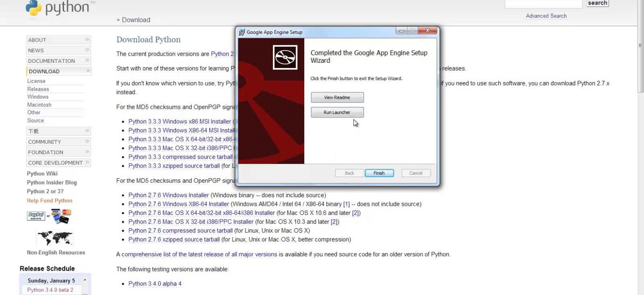Open Python 3.4.0 alpha 4 link

155,284
